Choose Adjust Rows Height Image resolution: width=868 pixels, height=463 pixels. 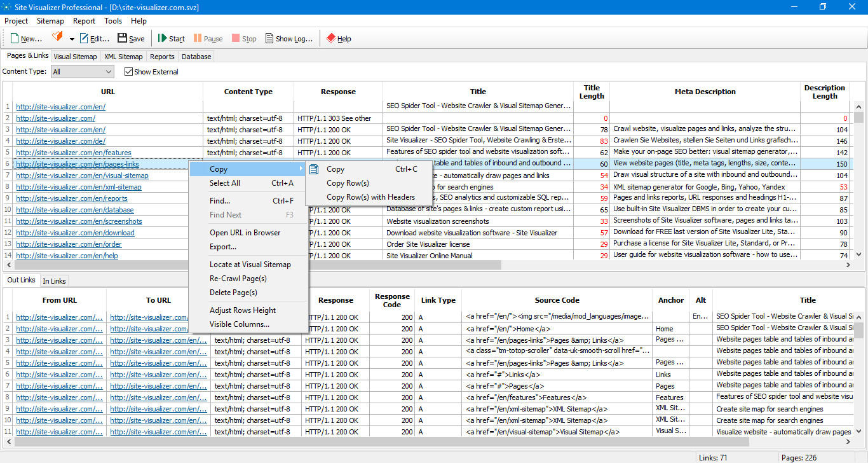coord(248,310)
